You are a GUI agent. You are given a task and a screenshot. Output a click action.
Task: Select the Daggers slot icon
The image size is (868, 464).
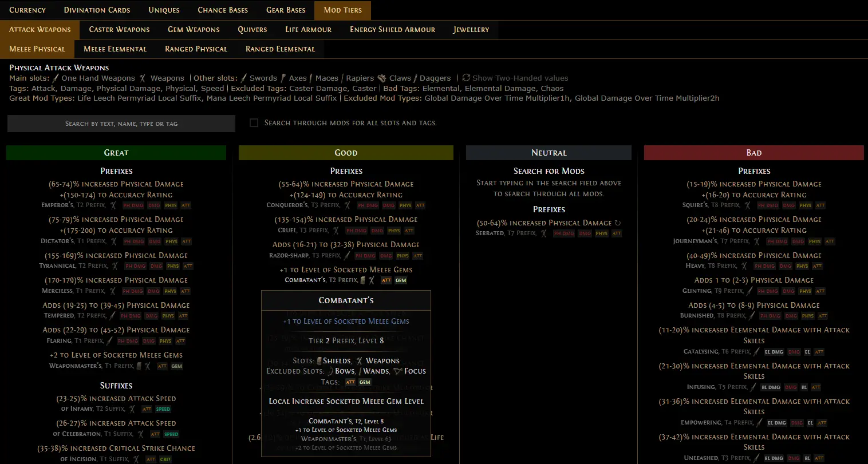[x=416, y=78]
